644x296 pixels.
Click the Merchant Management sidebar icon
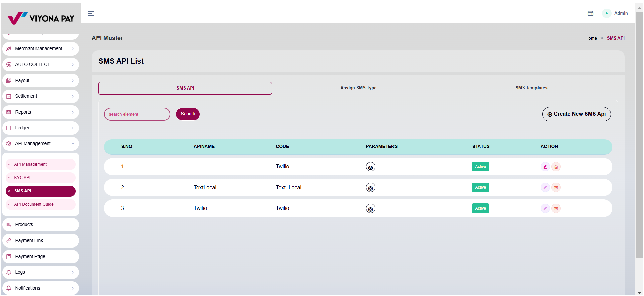[9, 49]
